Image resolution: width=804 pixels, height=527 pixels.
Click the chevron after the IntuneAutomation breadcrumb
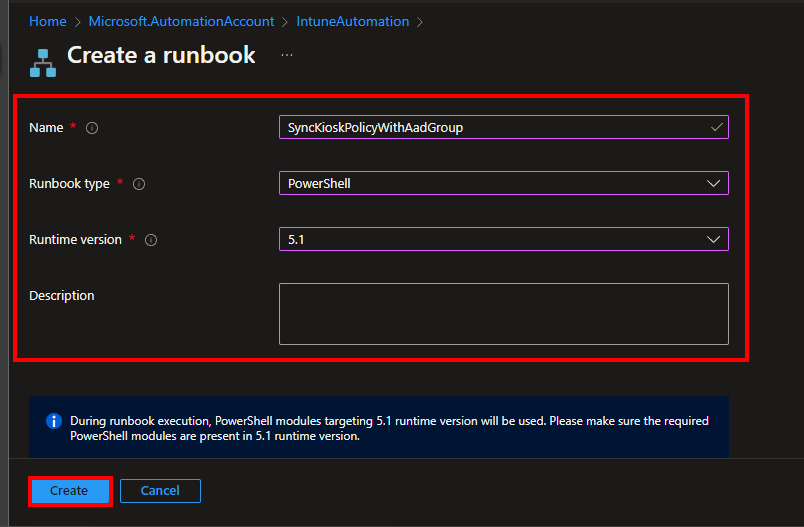tap(420, 21)
